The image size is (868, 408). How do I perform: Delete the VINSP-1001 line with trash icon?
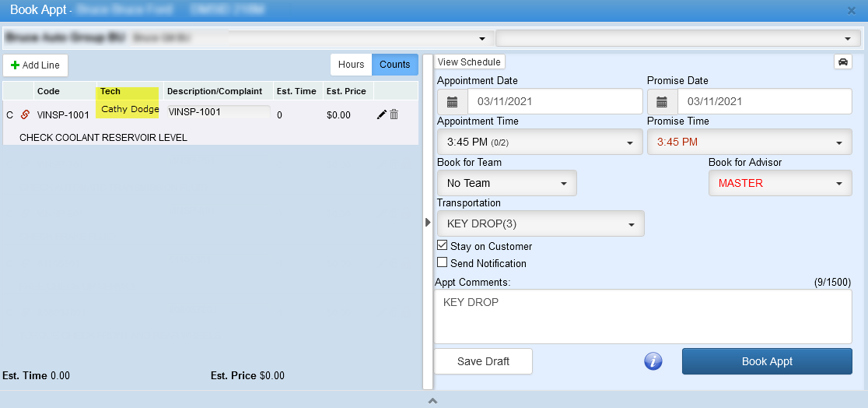(x=394, y=114)
